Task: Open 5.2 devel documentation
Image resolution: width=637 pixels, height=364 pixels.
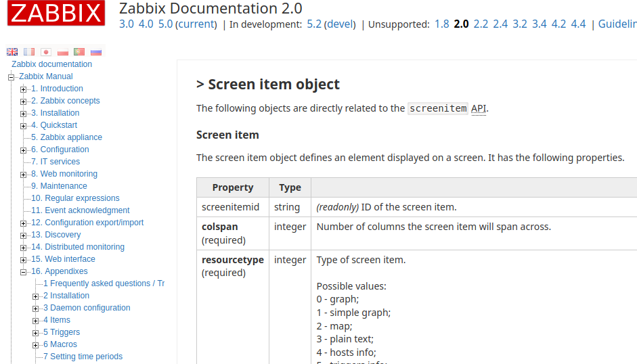Action: point(314,24)
